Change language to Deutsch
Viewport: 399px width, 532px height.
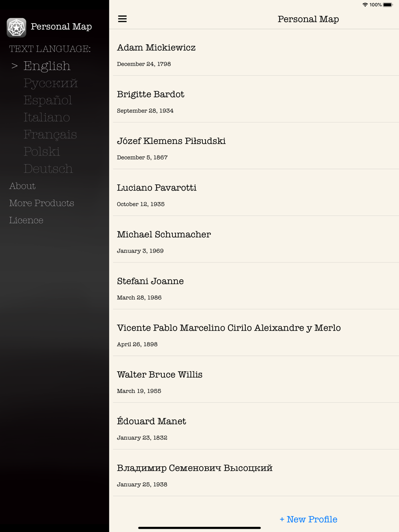click(48, 169)
